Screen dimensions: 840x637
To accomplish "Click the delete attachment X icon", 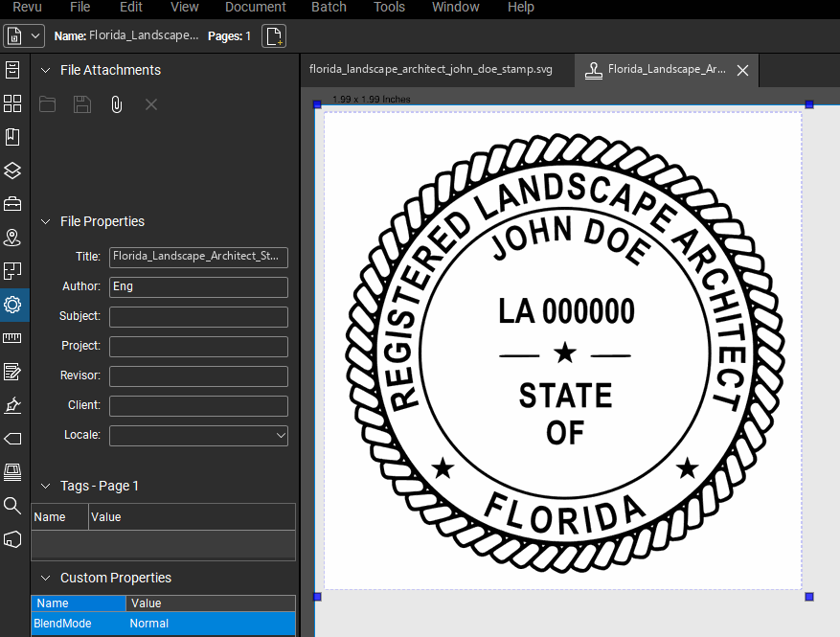I will point(151,104).
